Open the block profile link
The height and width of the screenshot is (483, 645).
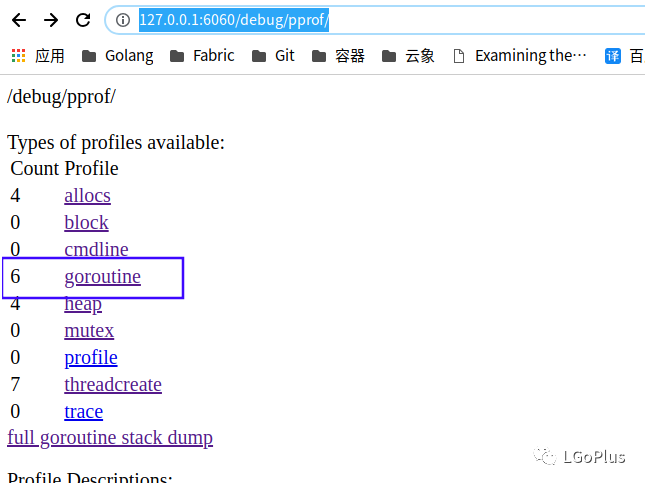(86, 223)
